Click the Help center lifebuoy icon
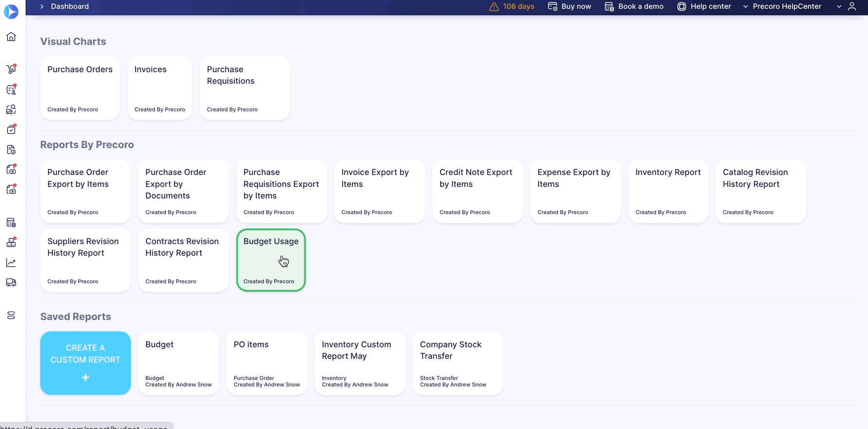868x429 pixels. click(682, 6)
